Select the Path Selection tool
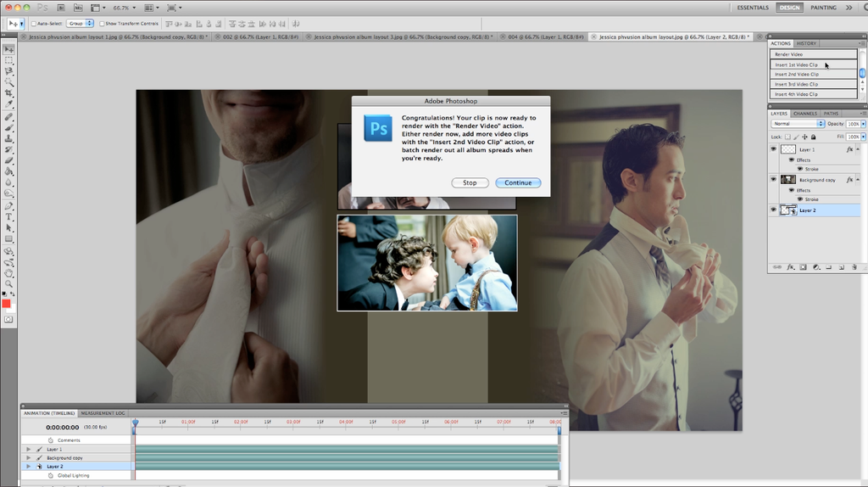Viewport: 868px width, 487px height. point(8,227)
